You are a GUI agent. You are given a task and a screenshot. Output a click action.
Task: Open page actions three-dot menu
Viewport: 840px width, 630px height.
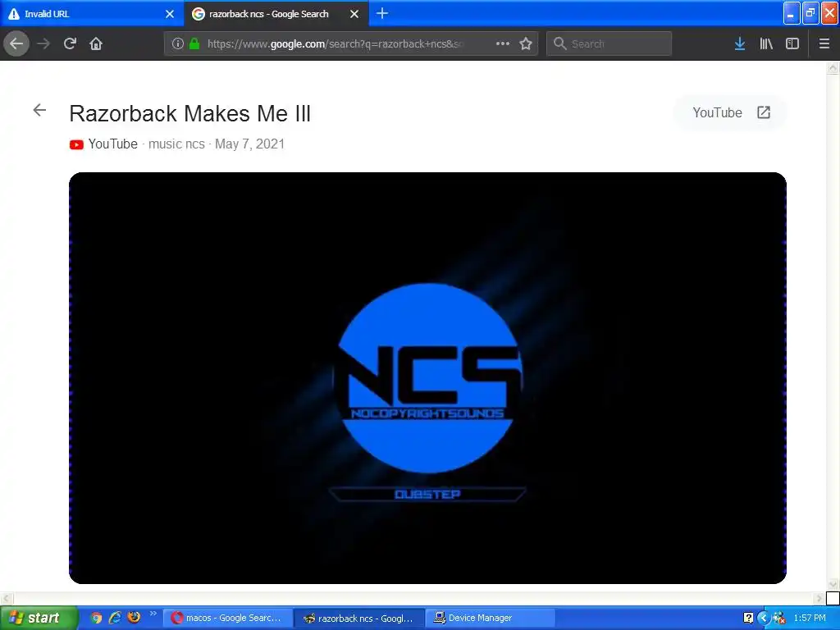coord(503,43)
